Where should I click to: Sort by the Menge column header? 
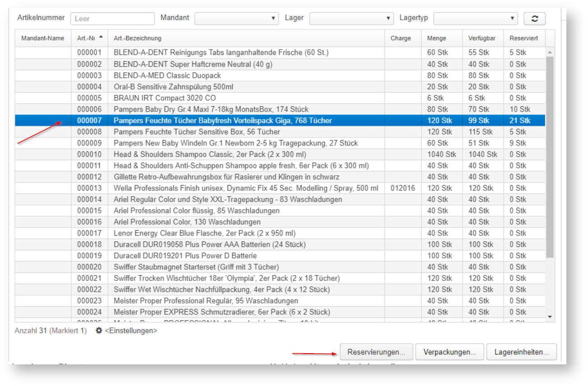tap(442, 38)
